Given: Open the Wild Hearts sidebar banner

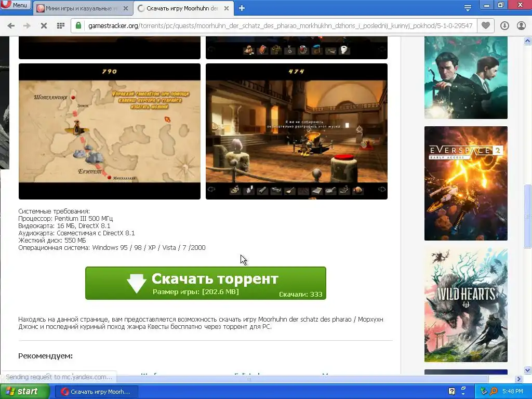Looking at the screenshot, I should point(466,304).
